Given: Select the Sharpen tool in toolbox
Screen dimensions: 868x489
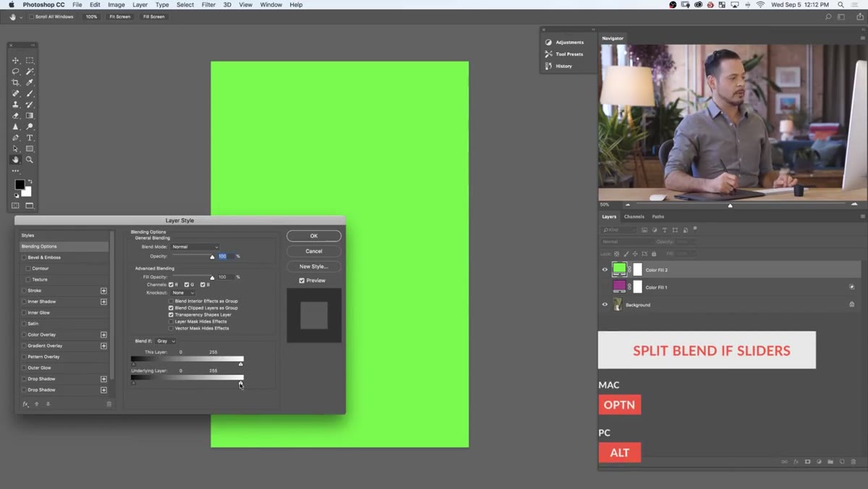Looking at the screenshot, I should pyautogui.click(x=15, y=127).
